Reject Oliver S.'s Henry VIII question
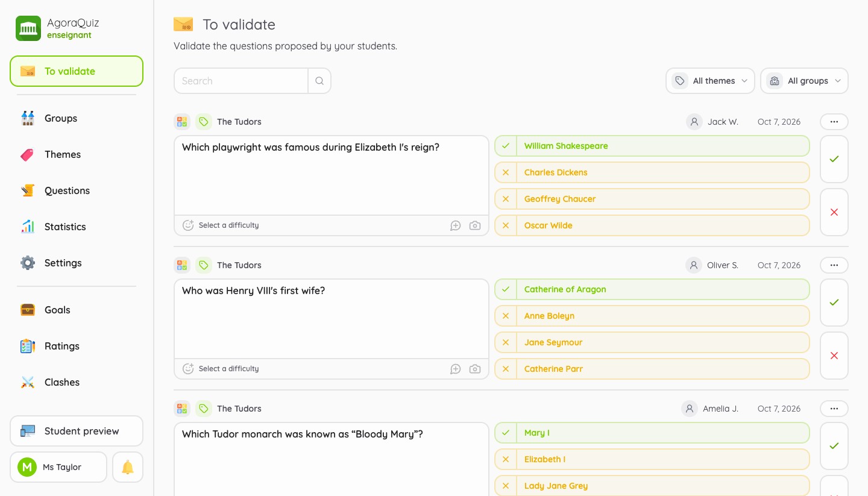Screen dimensions: 868x496 click(834, 356)
